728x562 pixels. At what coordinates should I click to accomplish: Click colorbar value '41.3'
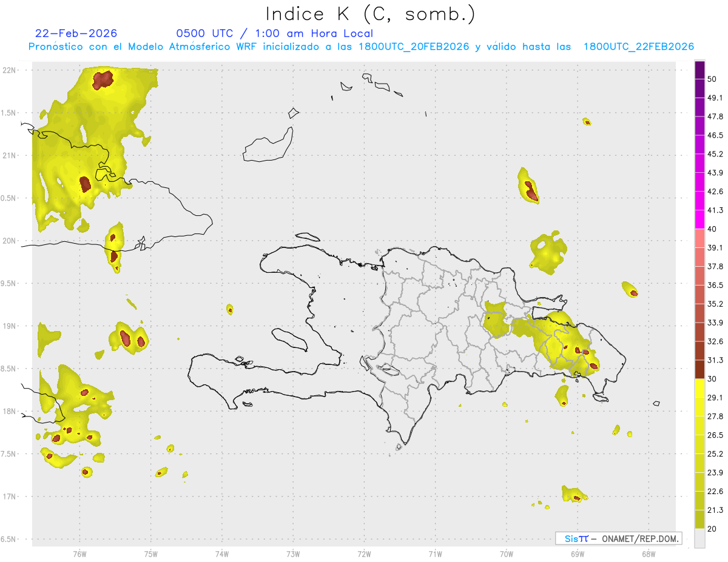coord(715,210)
